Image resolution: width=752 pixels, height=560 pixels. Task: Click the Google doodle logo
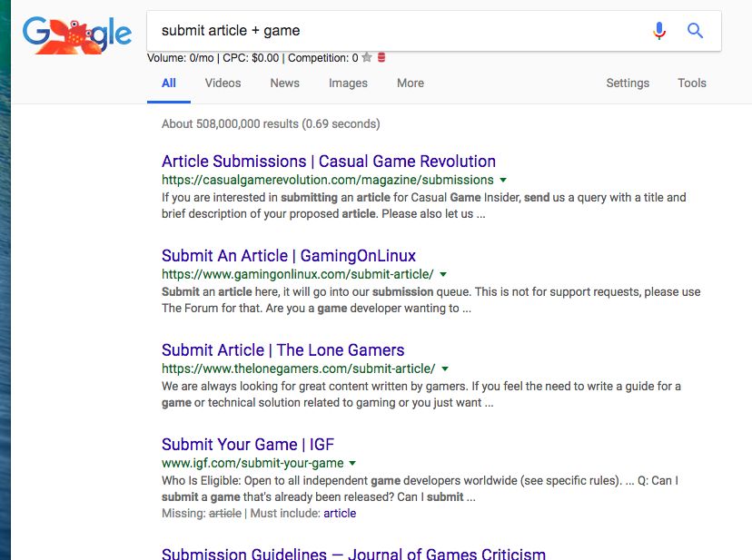point(76,36)
